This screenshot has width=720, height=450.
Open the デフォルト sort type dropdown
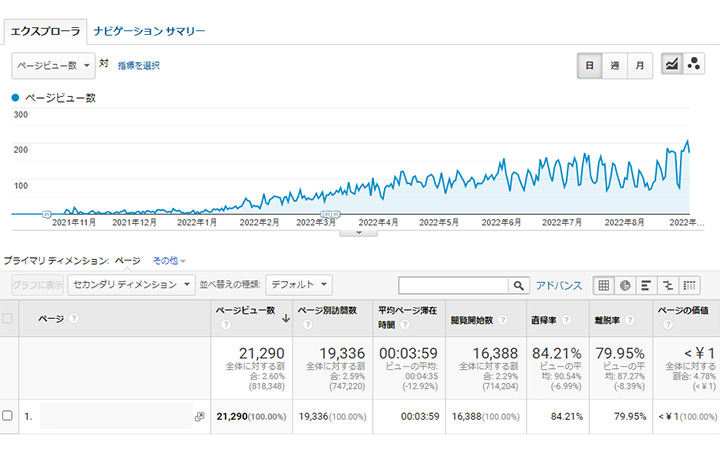tap(299, 285)
